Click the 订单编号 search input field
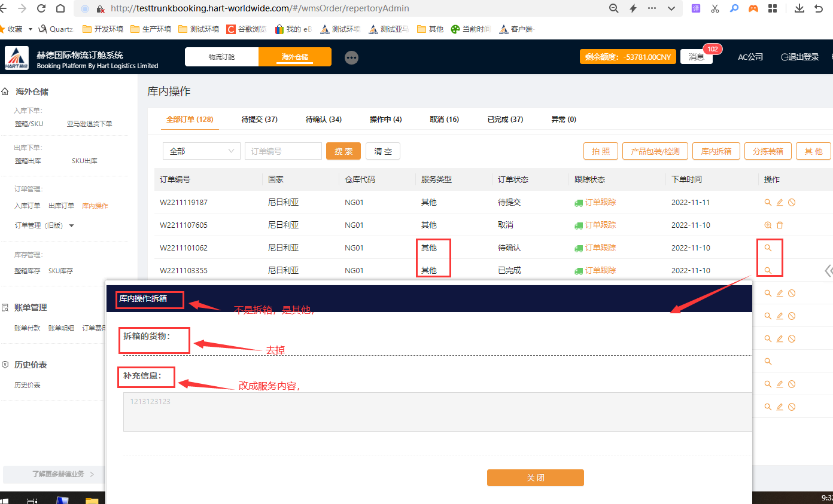This screenshot has height=504, width=833. (x=283, y=151)
